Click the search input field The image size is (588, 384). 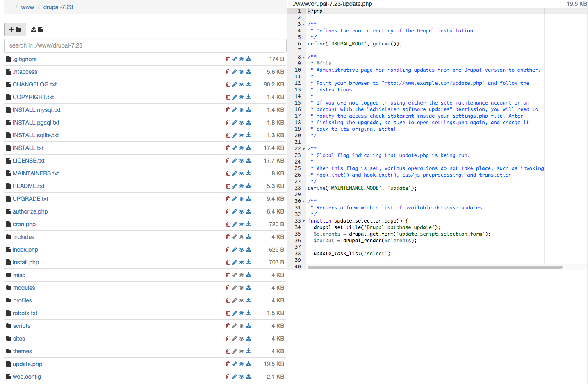[145, 45]
